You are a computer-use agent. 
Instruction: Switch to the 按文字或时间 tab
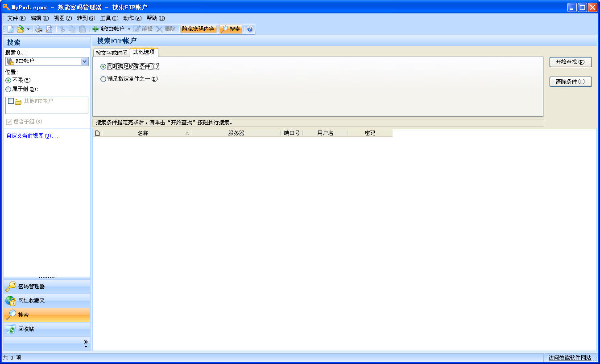click(x=112, y=53)
